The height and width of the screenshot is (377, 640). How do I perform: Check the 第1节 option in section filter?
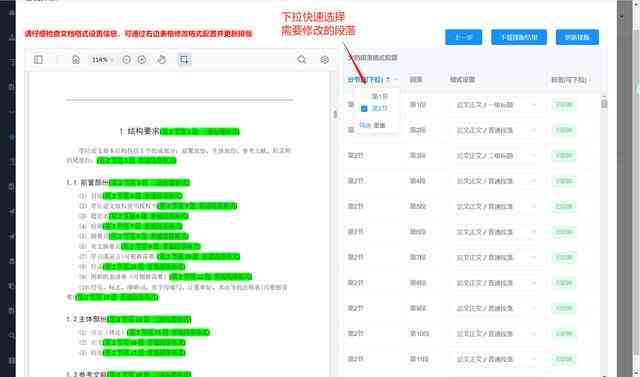point(379,97)
